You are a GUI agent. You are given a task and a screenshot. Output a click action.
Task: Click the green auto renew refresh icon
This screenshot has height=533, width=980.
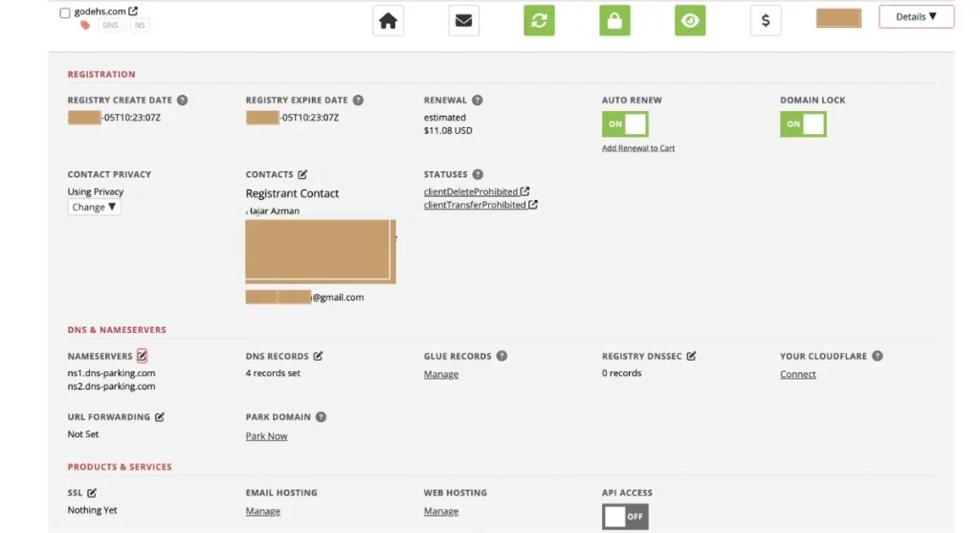[539, 21]
